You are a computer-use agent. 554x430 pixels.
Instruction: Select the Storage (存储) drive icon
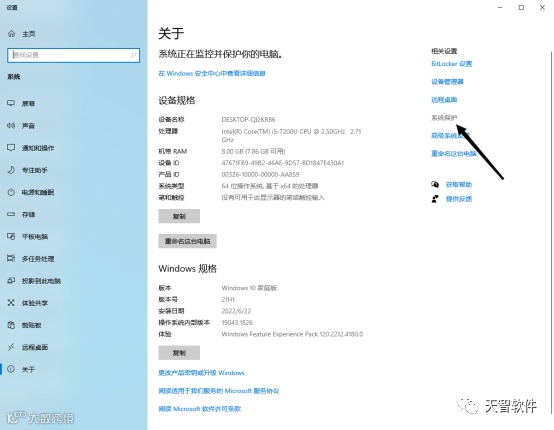11,214
